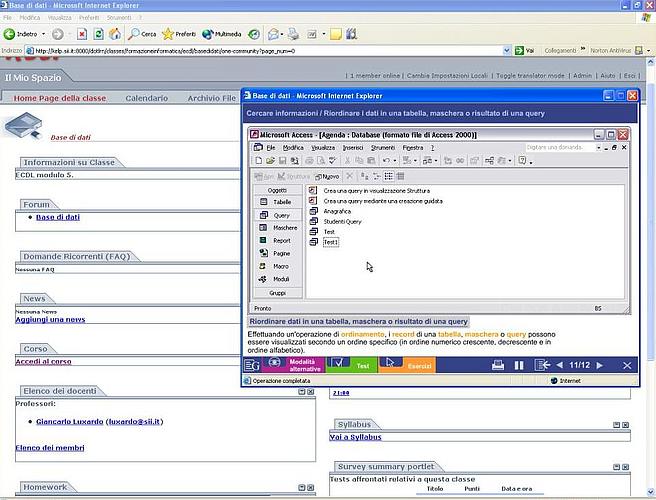656x500 pixels.
Task: Pause the lesson playback
Action: pos(519,366)
